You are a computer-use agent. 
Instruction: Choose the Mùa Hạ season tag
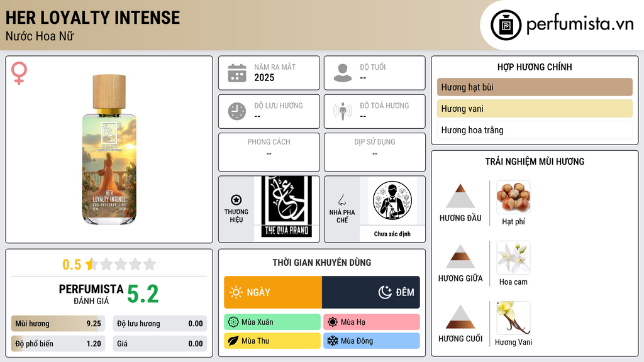[x=372, y=322]
